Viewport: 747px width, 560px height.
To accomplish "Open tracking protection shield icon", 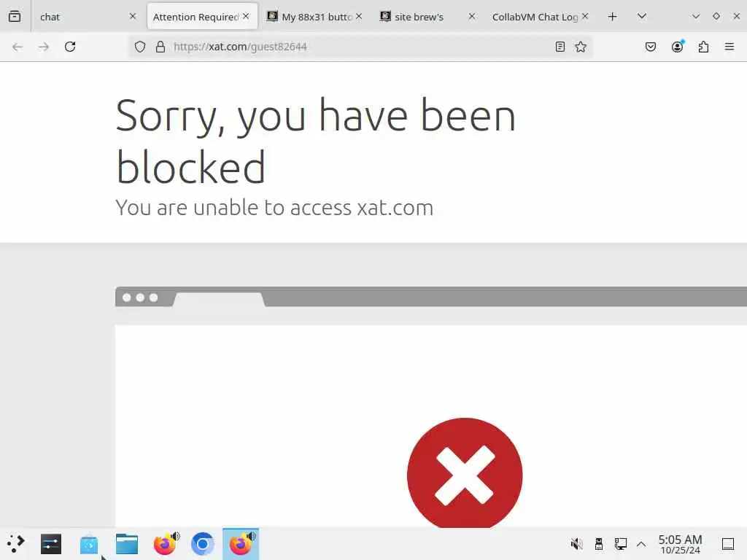I will 139,47.
